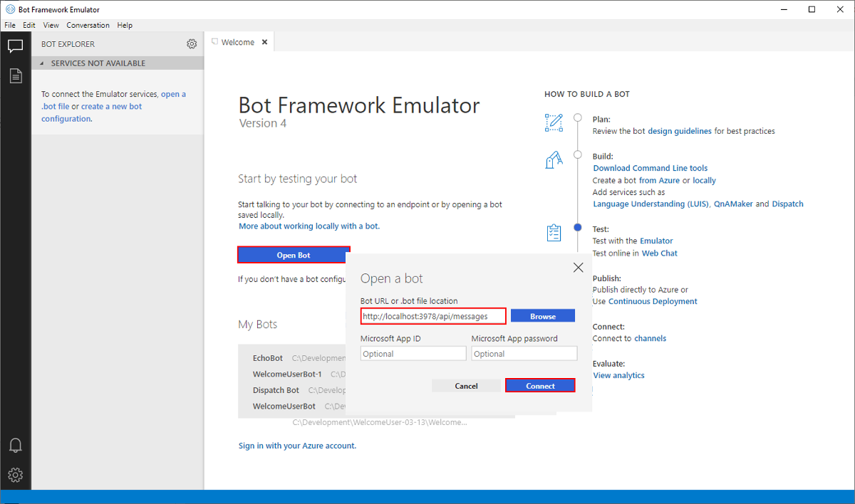
Task: Open the Continuous Deployment link
Action: [x=653, y=301]
